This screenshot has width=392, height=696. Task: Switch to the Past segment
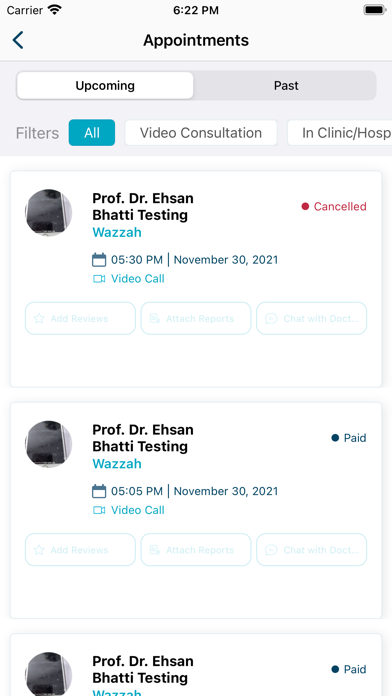(286, 85)
